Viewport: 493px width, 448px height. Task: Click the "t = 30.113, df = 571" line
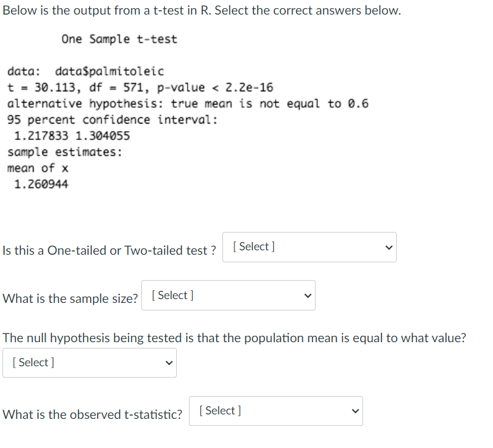tap(140, 87)
